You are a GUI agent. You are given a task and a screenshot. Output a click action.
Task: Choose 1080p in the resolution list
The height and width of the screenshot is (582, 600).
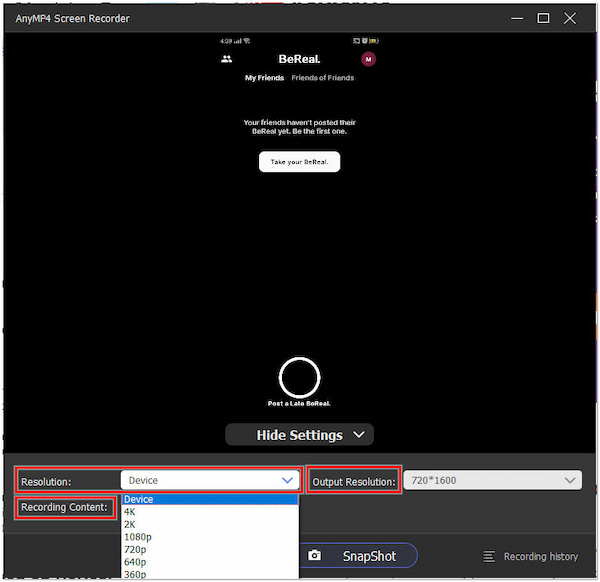click(210, 537)
